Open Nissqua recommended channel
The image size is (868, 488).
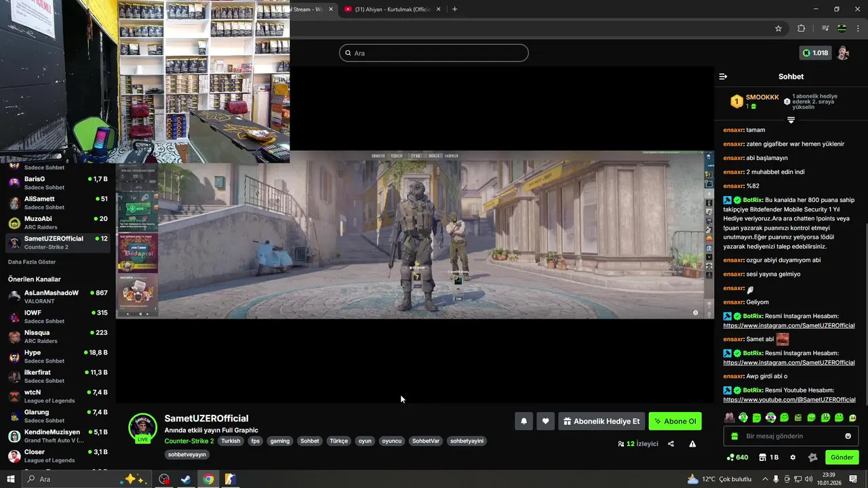(58, 337)
